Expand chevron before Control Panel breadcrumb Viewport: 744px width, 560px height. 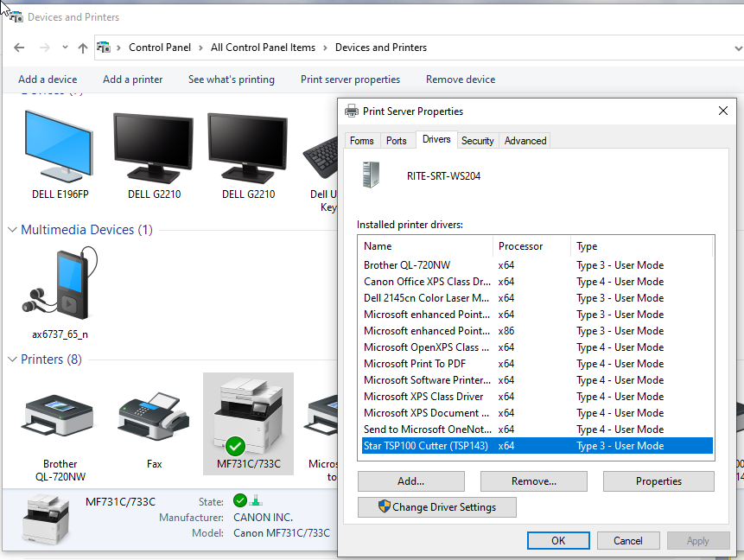pyautogui.click(x=118, y=48)
